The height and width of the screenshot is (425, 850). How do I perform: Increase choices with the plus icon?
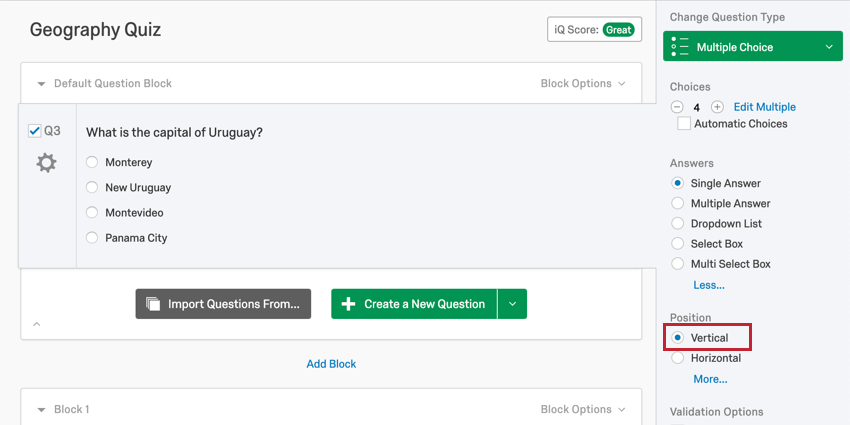pyautogui.click(x=717, y=107)
